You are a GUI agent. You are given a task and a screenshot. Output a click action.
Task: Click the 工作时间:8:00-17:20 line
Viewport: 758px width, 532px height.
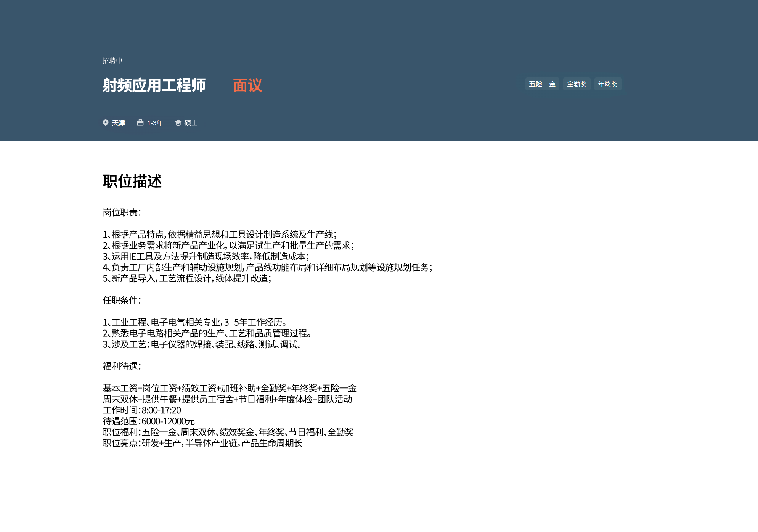(x=142, y=411)
